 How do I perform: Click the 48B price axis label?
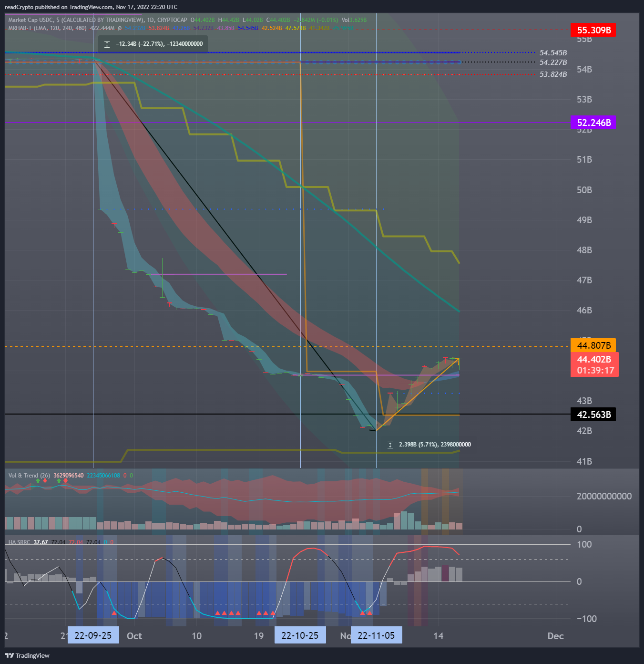coord(584,250)
